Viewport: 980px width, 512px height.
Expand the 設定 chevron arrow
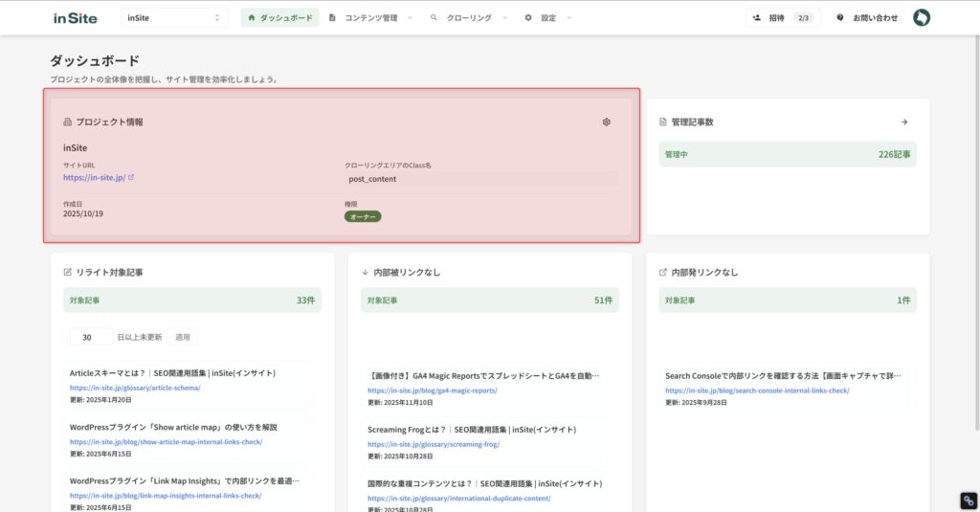point(568,17)
